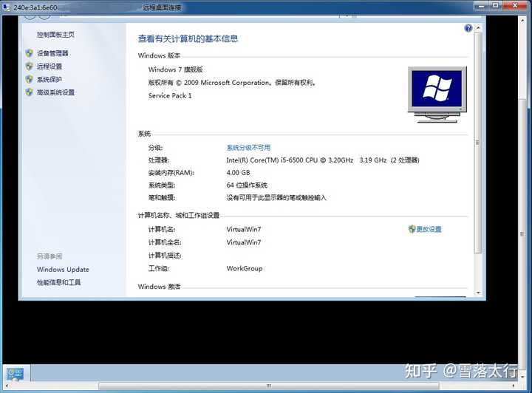
Task: Click the shield icon next to 更改设置
Action: 412,229
